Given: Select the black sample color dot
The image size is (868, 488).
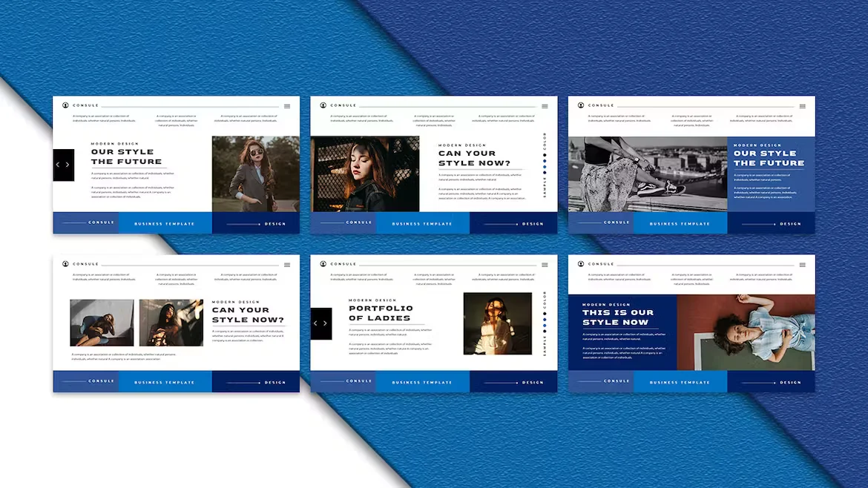Looking at the screenshot, I should point(545,155).
